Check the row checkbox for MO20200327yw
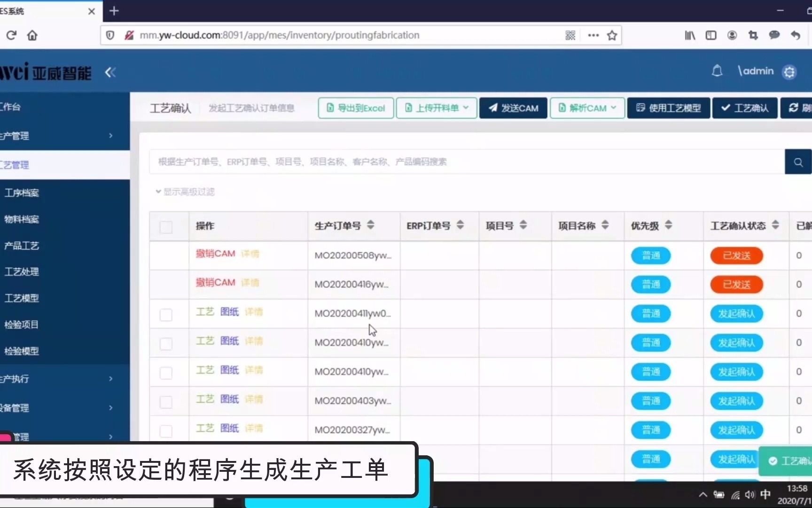Image resolution: width=812 pixels, height=508 pixels. pos(166,431)
